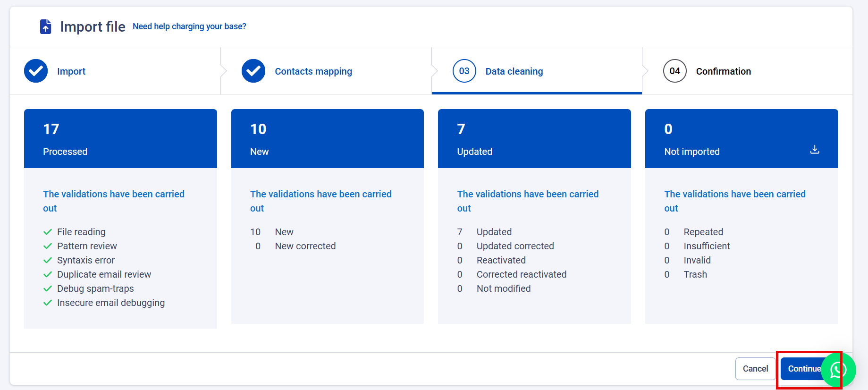Switch to the Contacts mapping step
The image size is (868, 390).
(313, 71)
